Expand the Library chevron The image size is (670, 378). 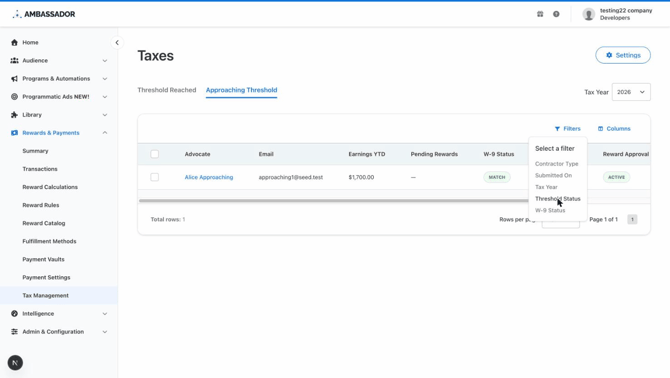105,115
